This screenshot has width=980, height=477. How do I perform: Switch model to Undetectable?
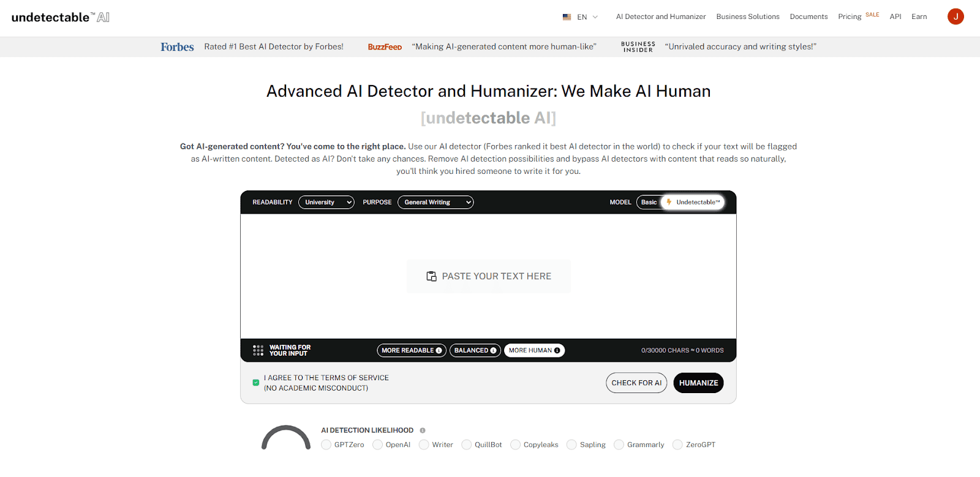[693, 202]
